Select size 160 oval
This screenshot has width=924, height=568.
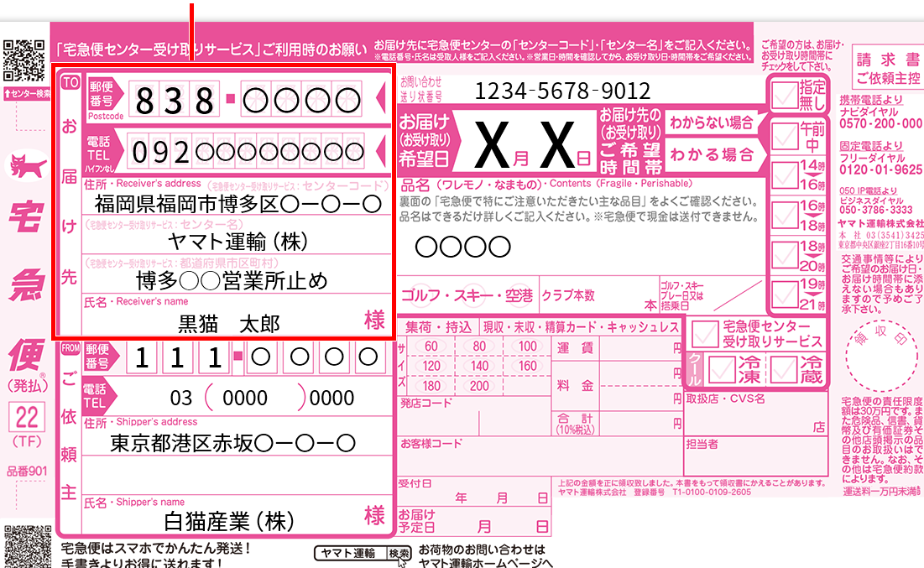click(527, 366)
